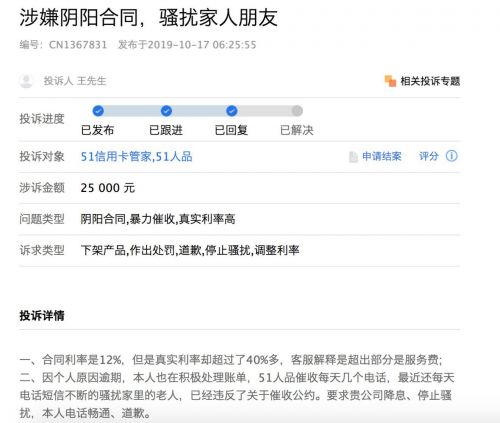Open the 51信用卡管家 complaint target link
Image resolution: width=500 pixels, height=423 pixels.
tap(116, 156)
